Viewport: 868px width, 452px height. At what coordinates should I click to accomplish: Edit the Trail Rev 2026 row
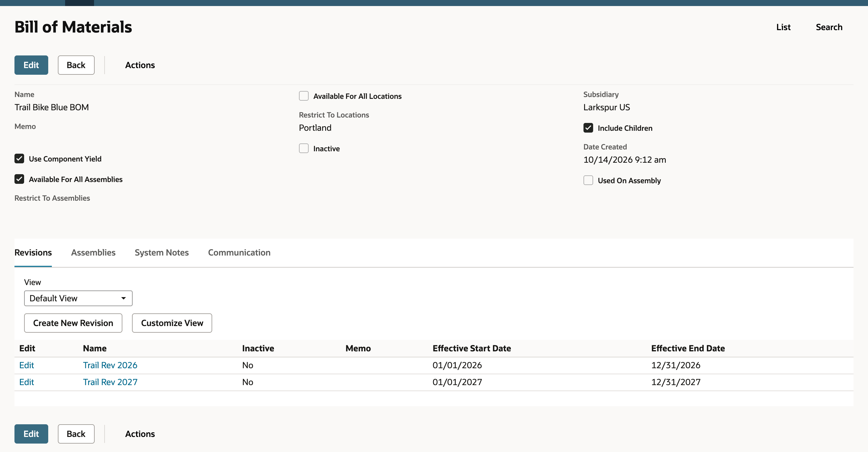(27, 365)
